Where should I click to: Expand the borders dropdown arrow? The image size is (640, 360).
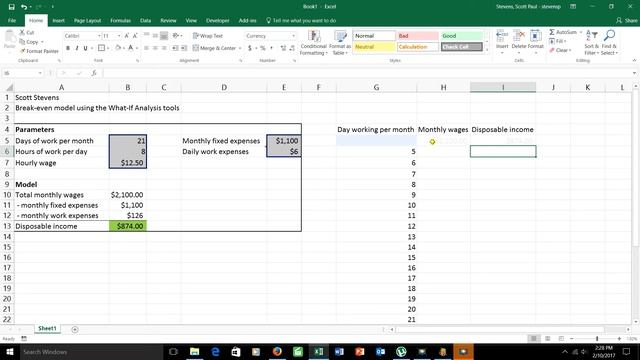point(108,48)
